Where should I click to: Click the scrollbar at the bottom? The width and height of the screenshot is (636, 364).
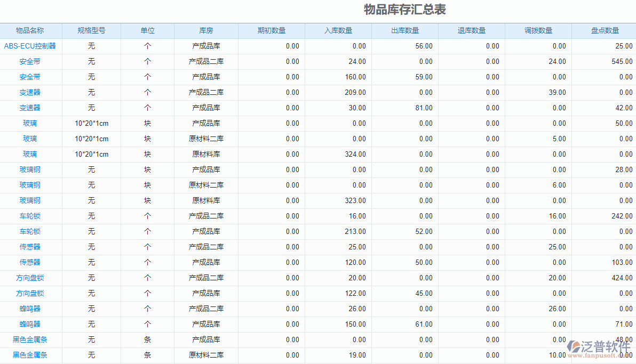(x=318, y=362)
